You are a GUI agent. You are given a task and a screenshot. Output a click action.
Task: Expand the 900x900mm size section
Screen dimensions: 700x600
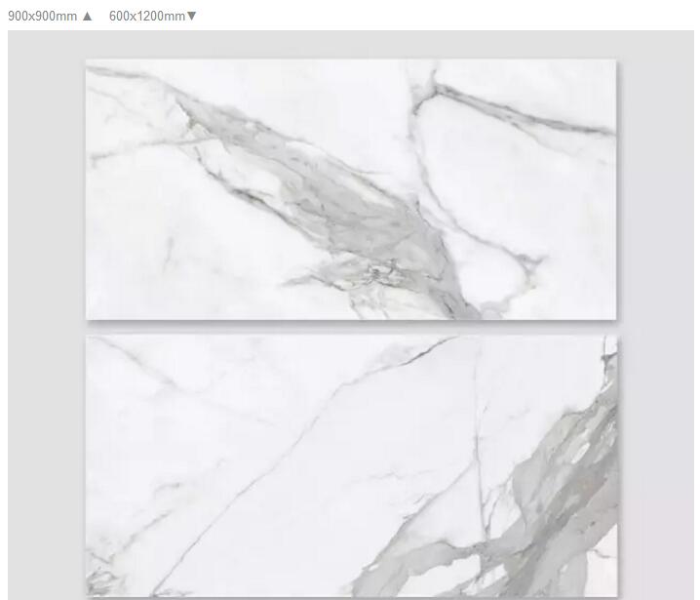[x=51, y=16]
